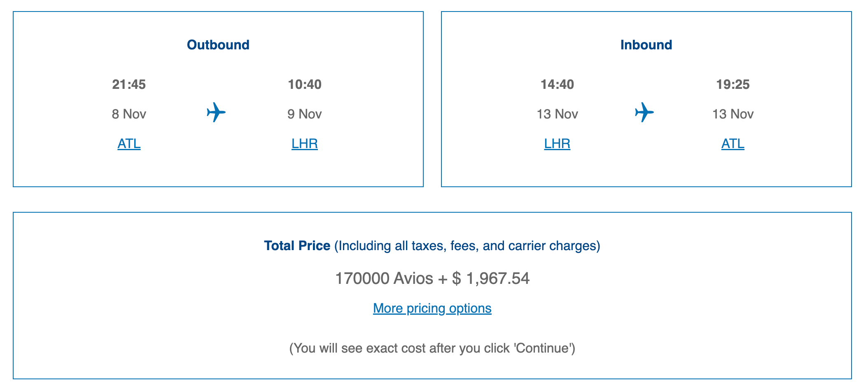Click the 19:25 inbound arrival time
The width and height of the screenshot is (868, 390).
[733, 84]
